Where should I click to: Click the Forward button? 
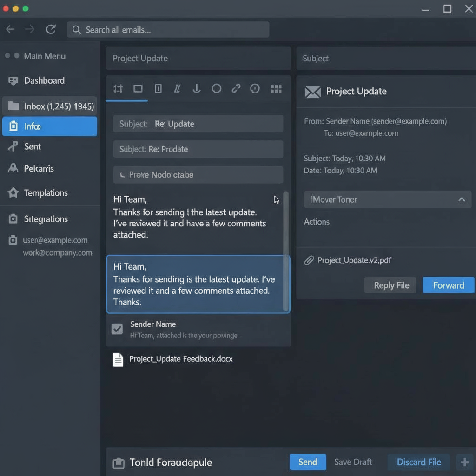tap(448, 285)
